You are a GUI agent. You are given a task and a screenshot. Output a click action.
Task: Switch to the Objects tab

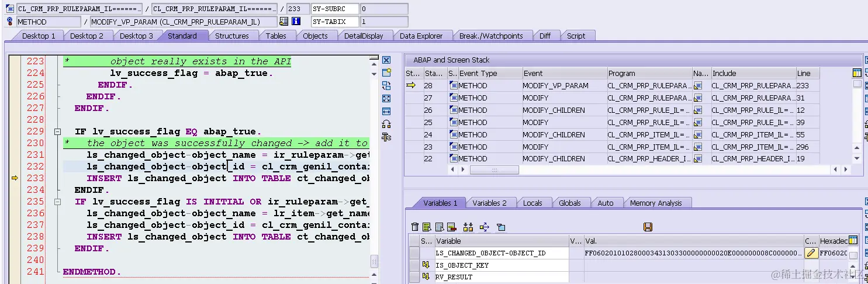click(x=315, y=36)
